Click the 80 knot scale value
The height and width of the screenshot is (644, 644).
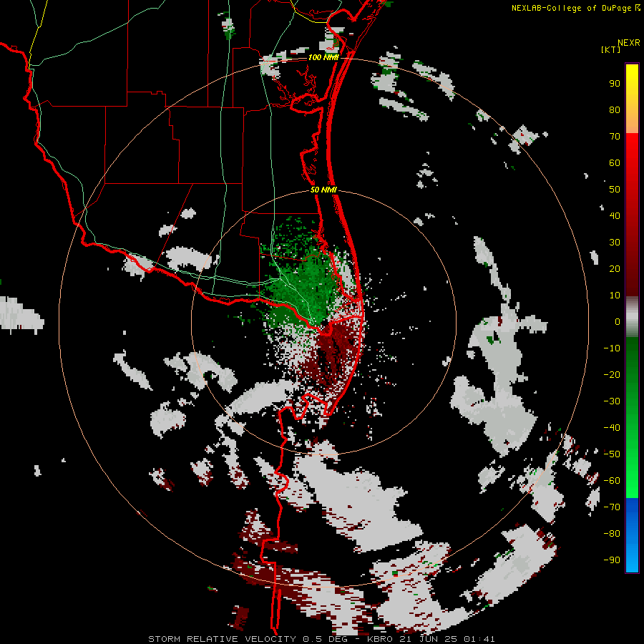(x=615, y=110)
